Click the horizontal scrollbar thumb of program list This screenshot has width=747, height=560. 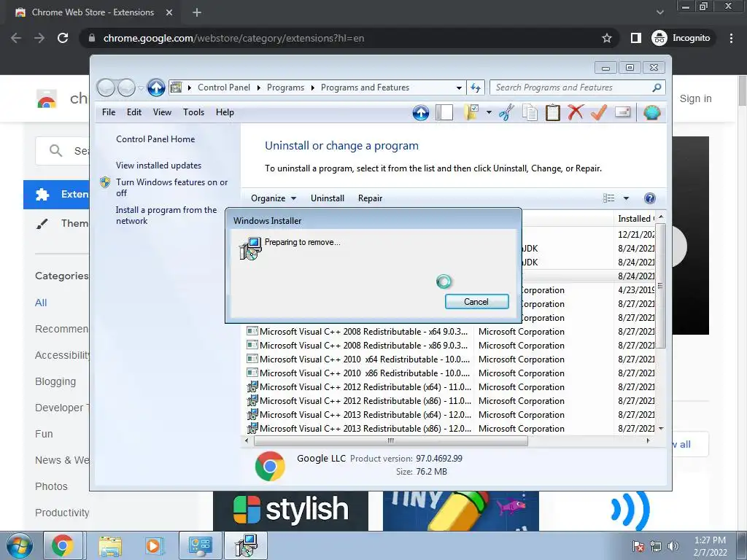pyautogui.click(x=391, y=441)
